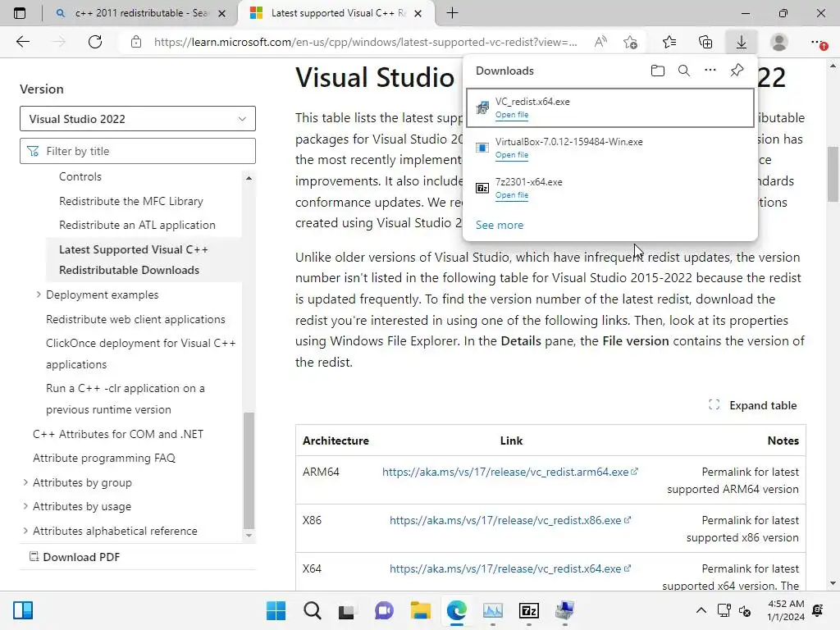This screenshot has width=840, height=630.
Task: Add this page to favorites
Action: tap(631, 42)
